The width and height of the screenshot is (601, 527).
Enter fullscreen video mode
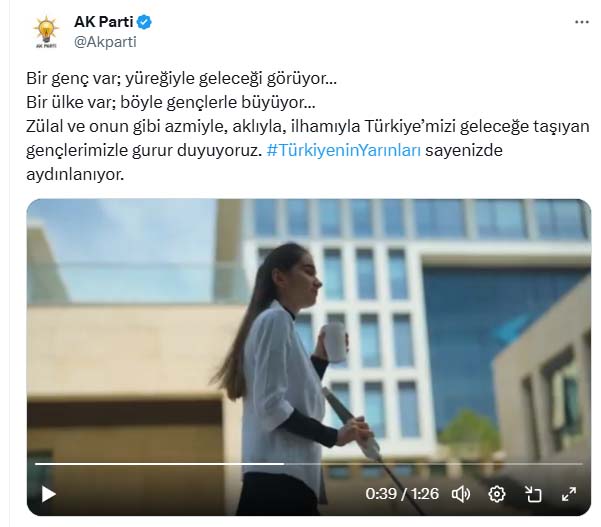pyautogui.click(x=569, y=494)
